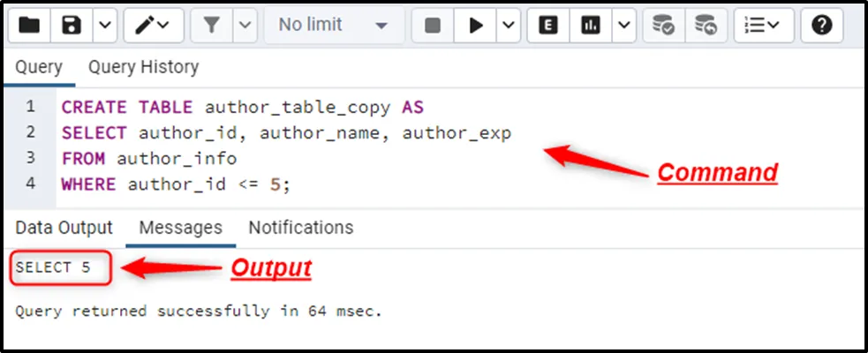Open Help via the question mark icon
Screen dimensions: 868x353
[821, 26]
